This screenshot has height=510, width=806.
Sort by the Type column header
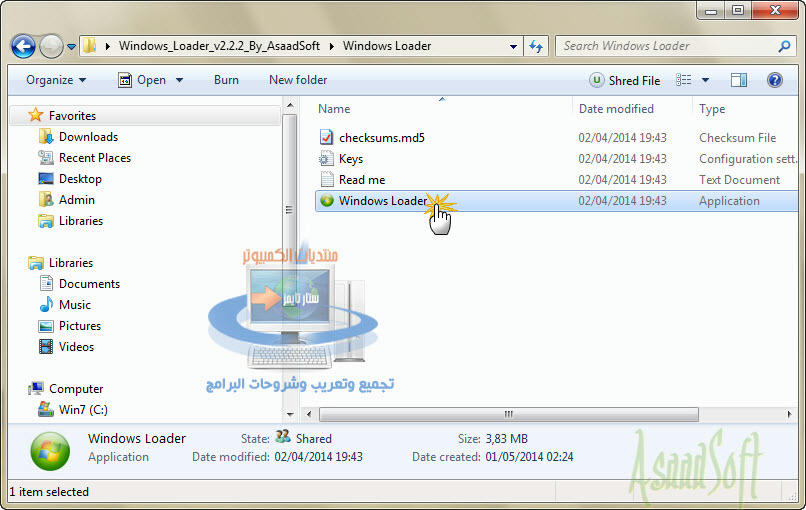click(x=712, y=109)
